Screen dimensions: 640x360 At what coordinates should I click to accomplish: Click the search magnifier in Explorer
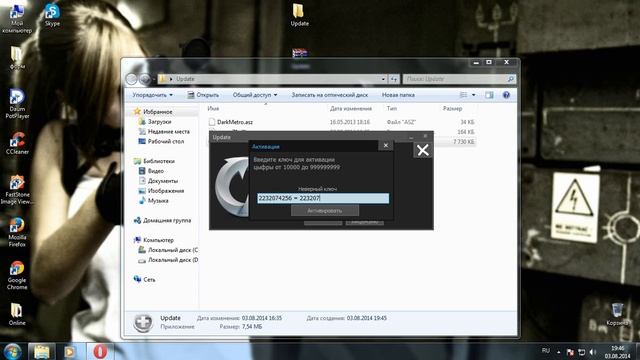[510, 79]
